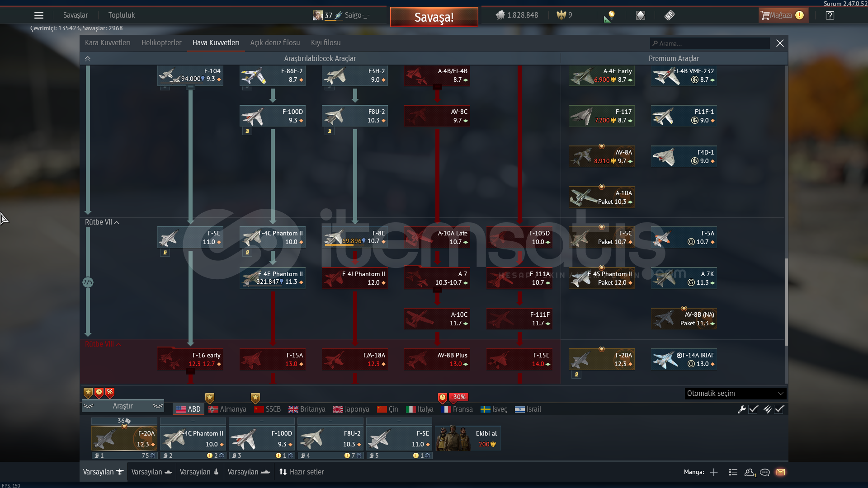Image resolution: width=868 pixels, height=488 pixels.
Task: Click the 2/5 rank progress indicator
Action: tap(88, 282)
